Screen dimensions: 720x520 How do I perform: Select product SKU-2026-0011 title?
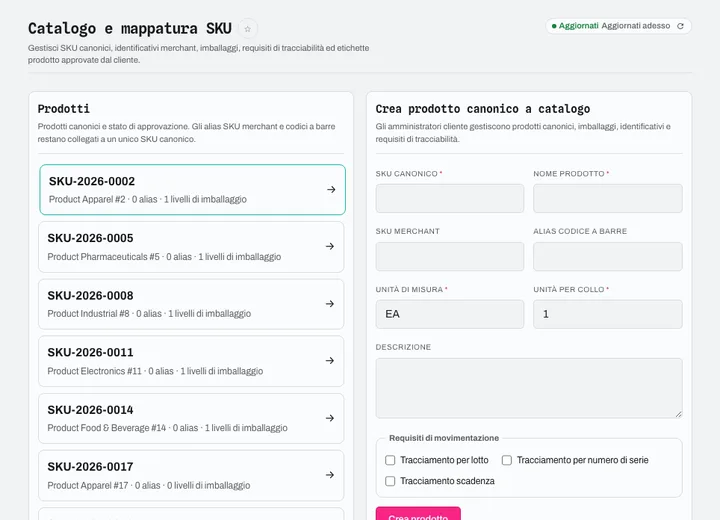(x=90, y=352)
